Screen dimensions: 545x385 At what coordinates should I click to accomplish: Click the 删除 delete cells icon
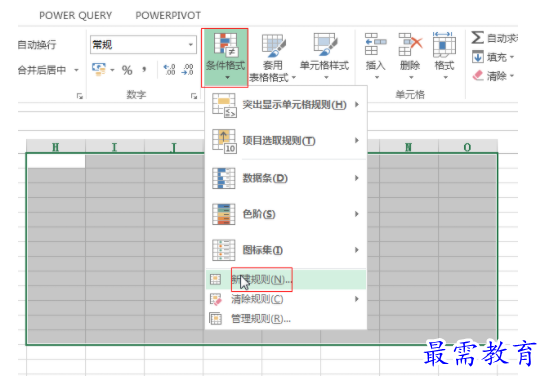(410, 44)
